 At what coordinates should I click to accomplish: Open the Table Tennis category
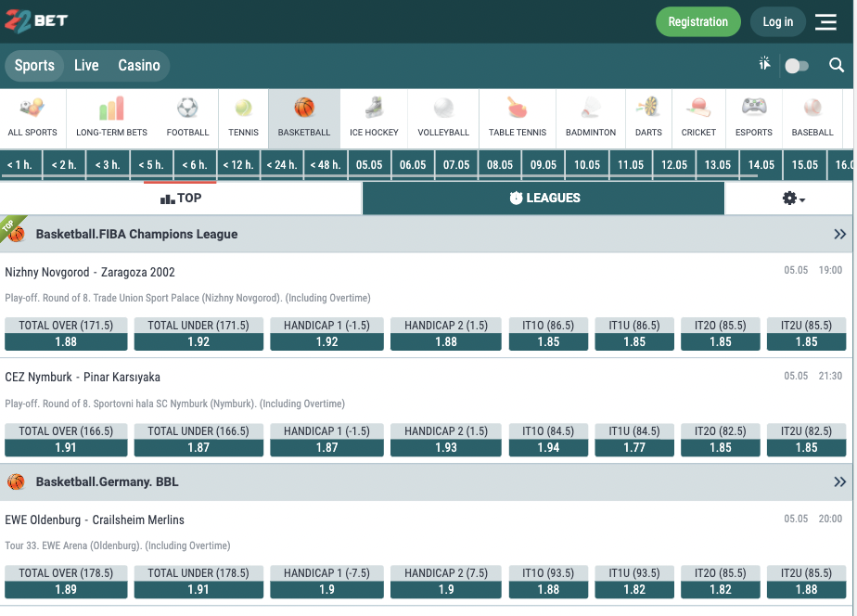coord(517,118)
